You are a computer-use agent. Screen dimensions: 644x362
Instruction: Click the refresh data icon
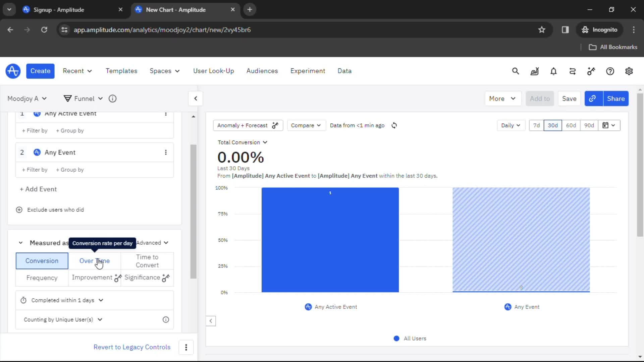[394, 125]
